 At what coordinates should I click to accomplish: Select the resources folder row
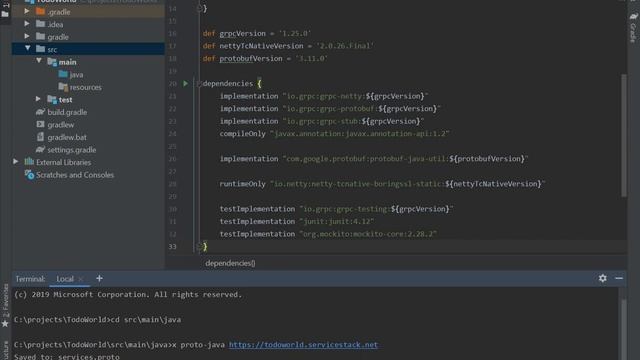pyautogui.click(x=88, y=87)
